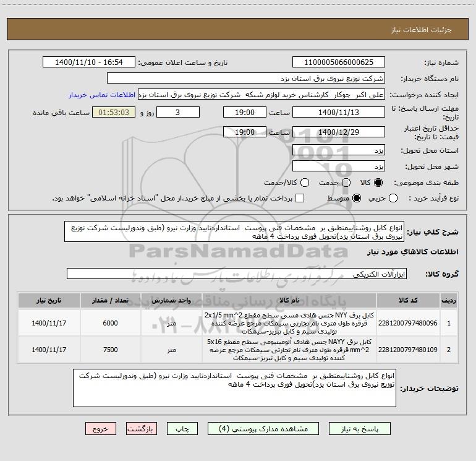Click product code 2281200797480096
This screenshot has height=461, width=476.
[408, 323]
